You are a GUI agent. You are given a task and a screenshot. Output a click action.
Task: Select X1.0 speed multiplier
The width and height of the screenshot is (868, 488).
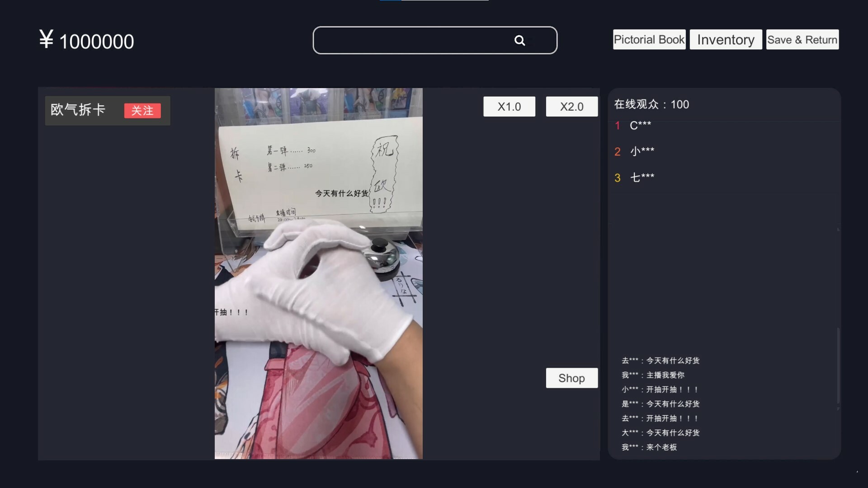pos(509,107)
